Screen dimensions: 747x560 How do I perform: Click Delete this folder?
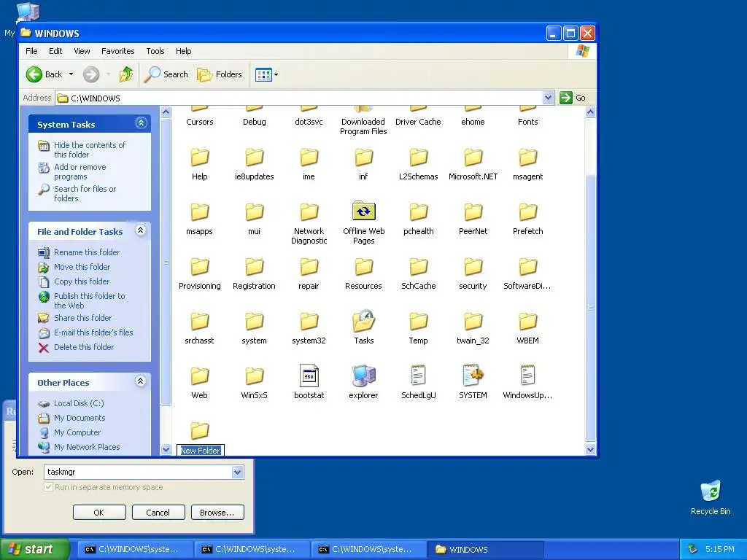[84, 347]
